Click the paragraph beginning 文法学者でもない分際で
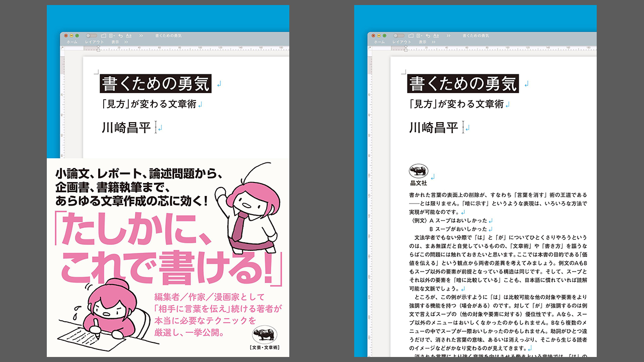Screen dimensions: 644x362 point(498,263)
